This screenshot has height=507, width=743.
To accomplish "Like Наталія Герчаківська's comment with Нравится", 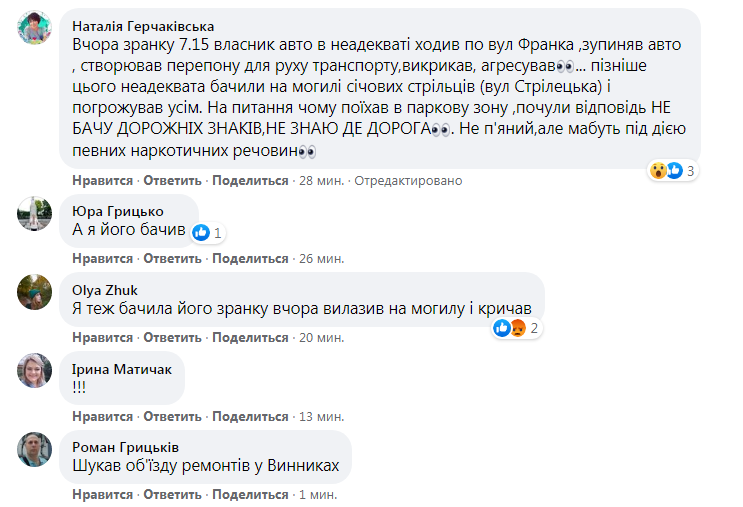I will [x=102, y=180].
